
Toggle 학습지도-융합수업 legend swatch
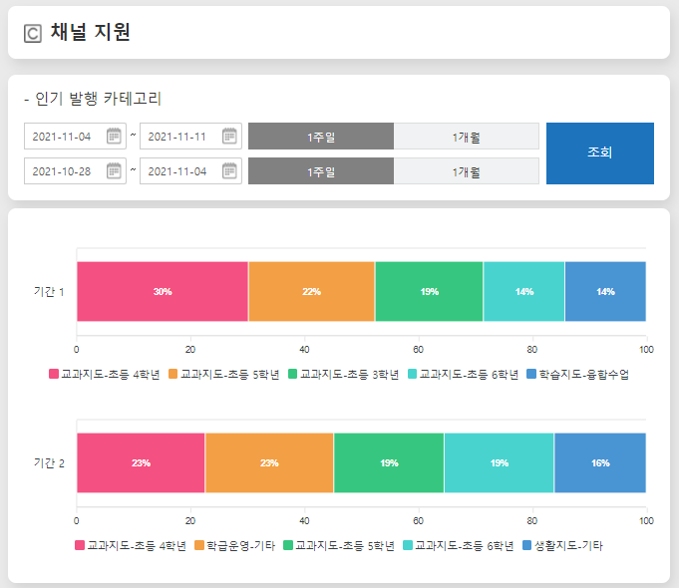532,374
